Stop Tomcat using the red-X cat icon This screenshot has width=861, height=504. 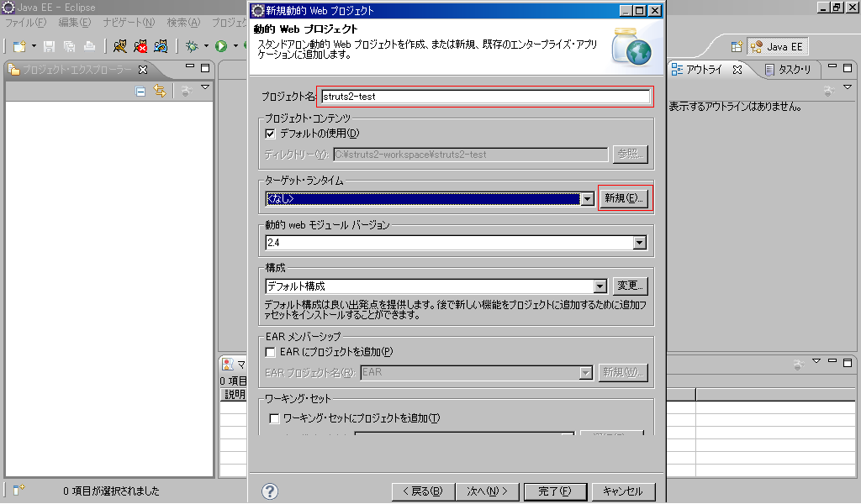[x=140, y=46]
